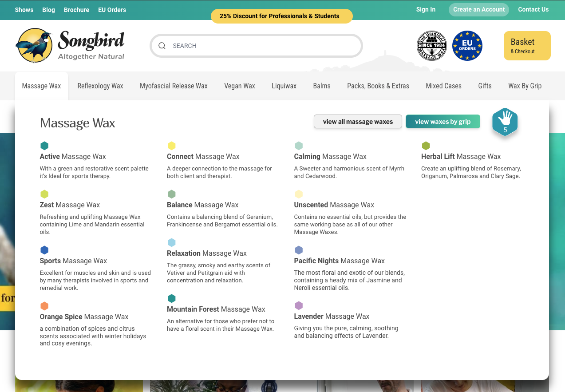The height and width of the screenshot is (392, 565).
Task: Click the teal hexagon above Active Massage Wax
Action: pos(44,146)
